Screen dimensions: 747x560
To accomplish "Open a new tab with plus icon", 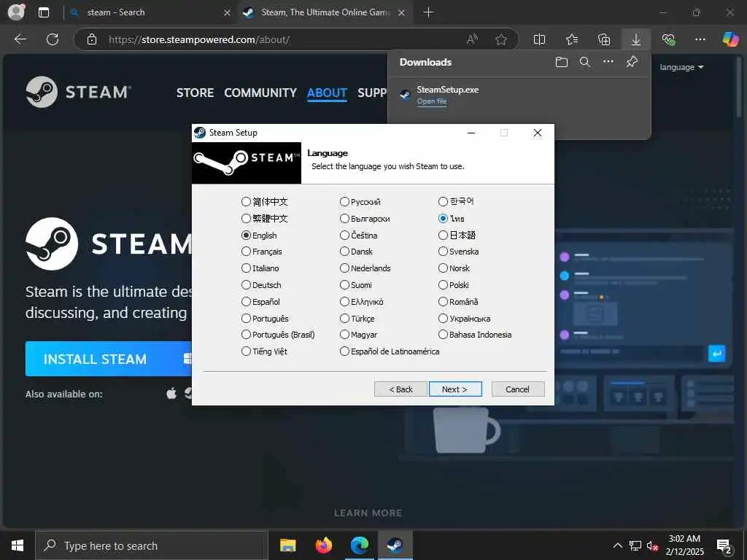I will tap(428, 12).
